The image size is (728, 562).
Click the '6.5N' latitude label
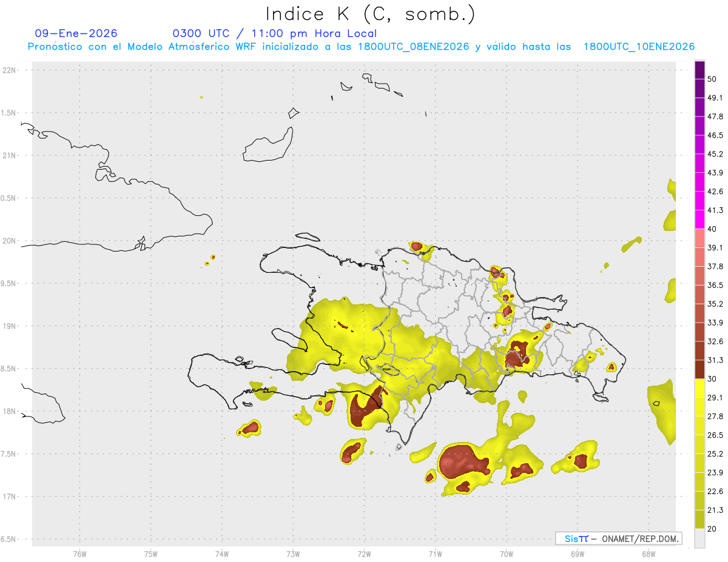point(9,539)
